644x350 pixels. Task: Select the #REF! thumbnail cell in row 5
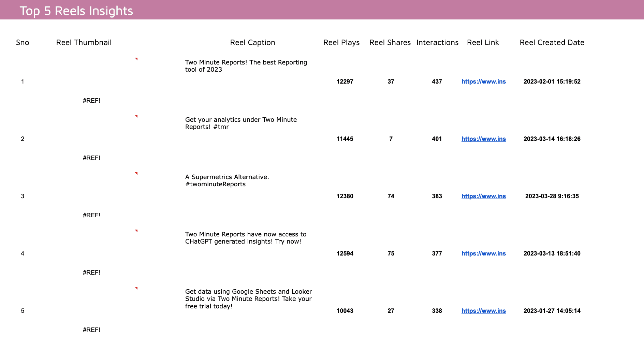(91, 330)
